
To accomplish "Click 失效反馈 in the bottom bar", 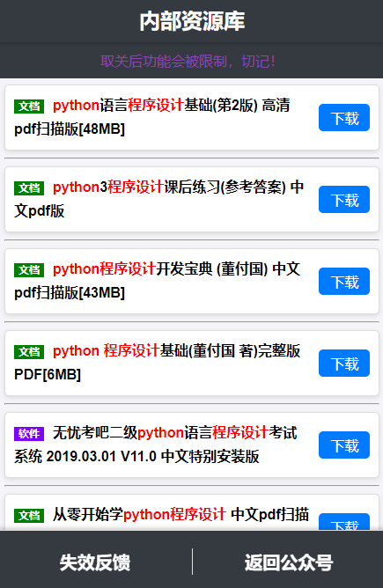I will (x=95, y=562).
